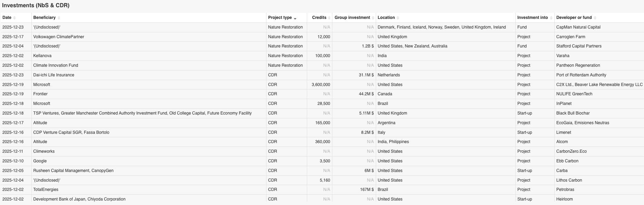644x205 pixels.
Task: Open the CapMan Natural Capital entry
Action: coord(578,27)
